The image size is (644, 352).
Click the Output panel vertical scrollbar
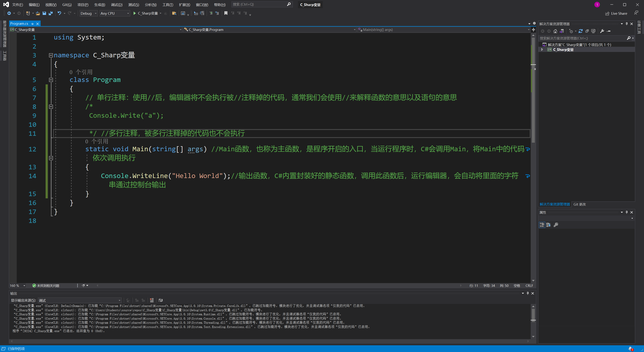(x=533, y=321)
